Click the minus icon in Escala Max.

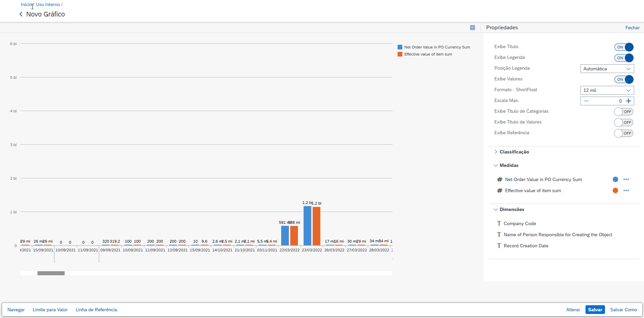(586, 101)
